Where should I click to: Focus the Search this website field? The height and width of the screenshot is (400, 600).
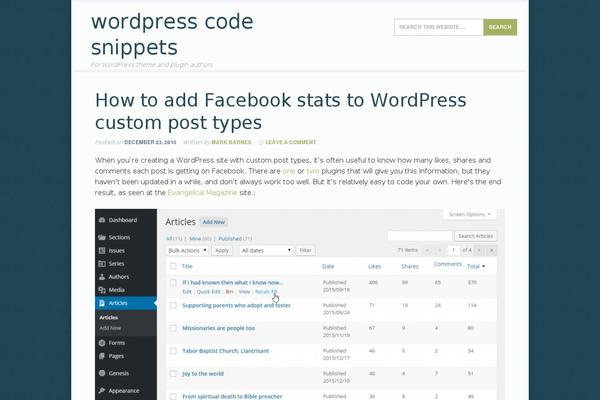pos(439,27)
